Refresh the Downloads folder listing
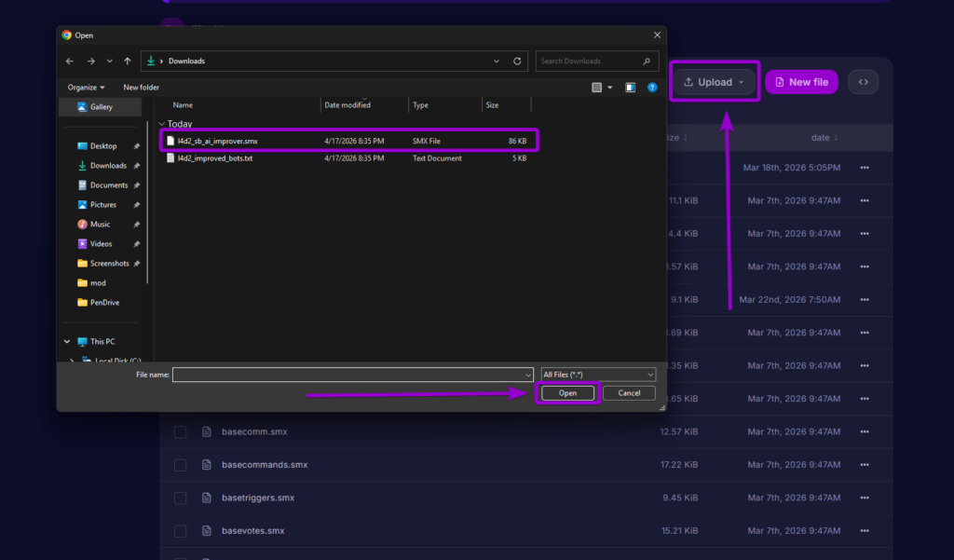Screen dimensions: 954x560 point(518,61)
